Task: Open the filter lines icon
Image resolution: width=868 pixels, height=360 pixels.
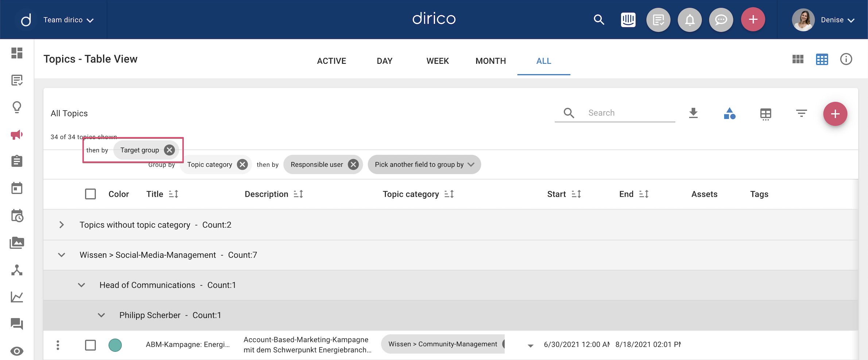Action: (x=801, y=113)
